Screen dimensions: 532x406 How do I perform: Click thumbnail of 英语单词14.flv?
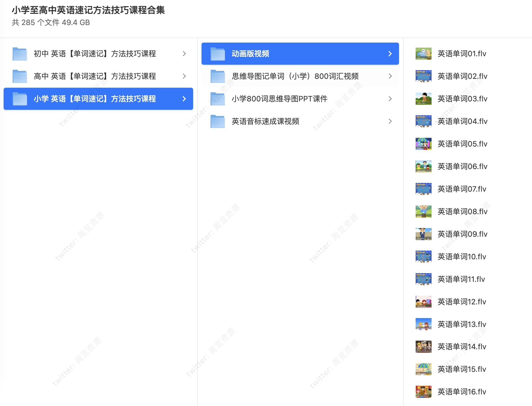pyautogui.click(x=423, y=347)
